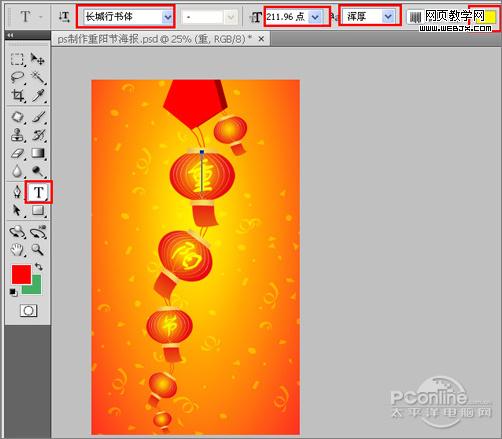
Task: Select the Healing Brush patch tool
Action: point(17,117)
